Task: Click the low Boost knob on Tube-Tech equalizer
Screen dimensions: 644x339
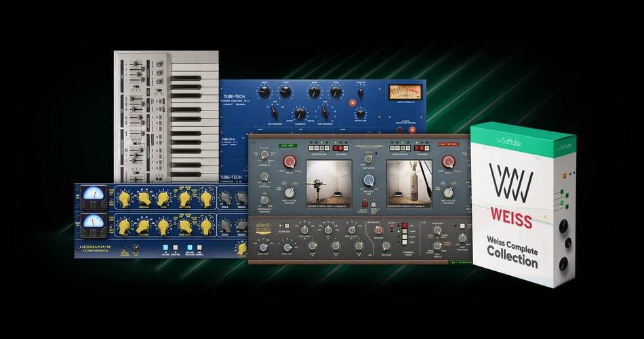Action: tap(264, 92)
